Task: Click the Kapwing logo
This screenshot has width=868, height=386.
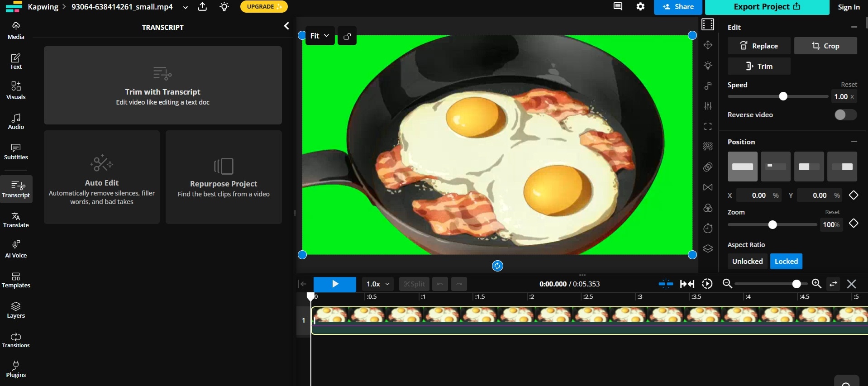Action: [x=14, y=6]
